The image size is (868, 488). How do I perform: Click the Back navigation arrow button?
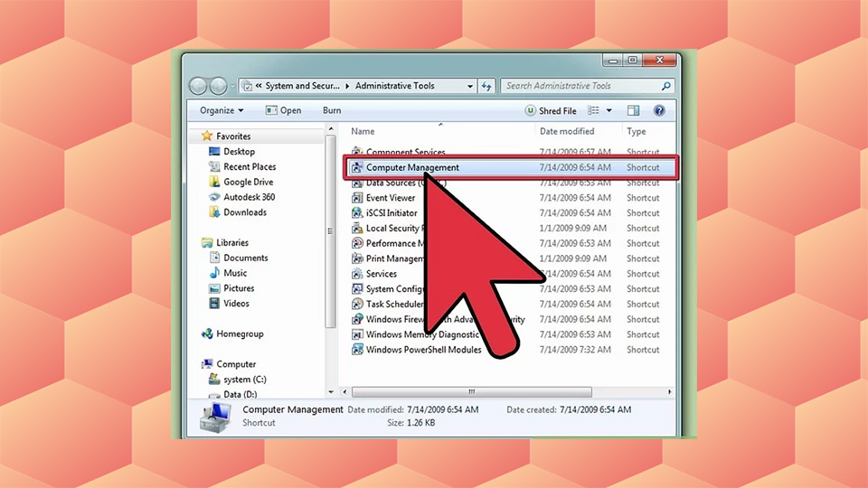(198, 86)
